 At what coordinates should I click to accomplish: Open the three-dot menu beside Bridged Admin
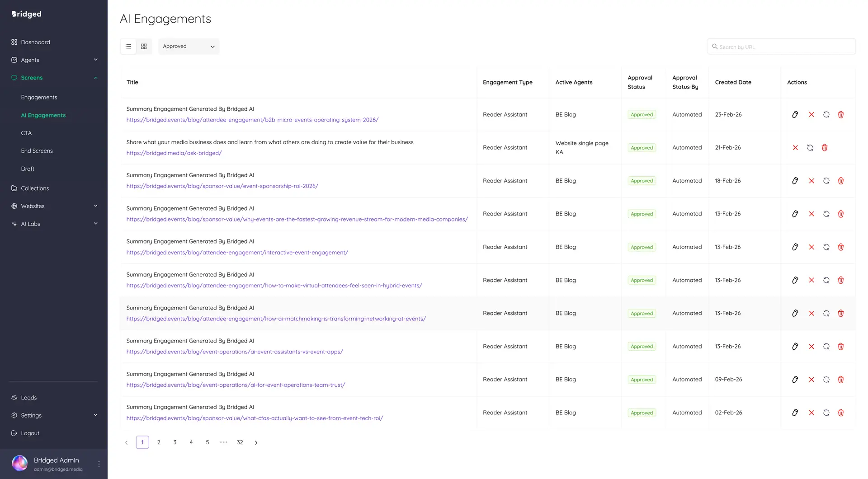click(99, 463)
